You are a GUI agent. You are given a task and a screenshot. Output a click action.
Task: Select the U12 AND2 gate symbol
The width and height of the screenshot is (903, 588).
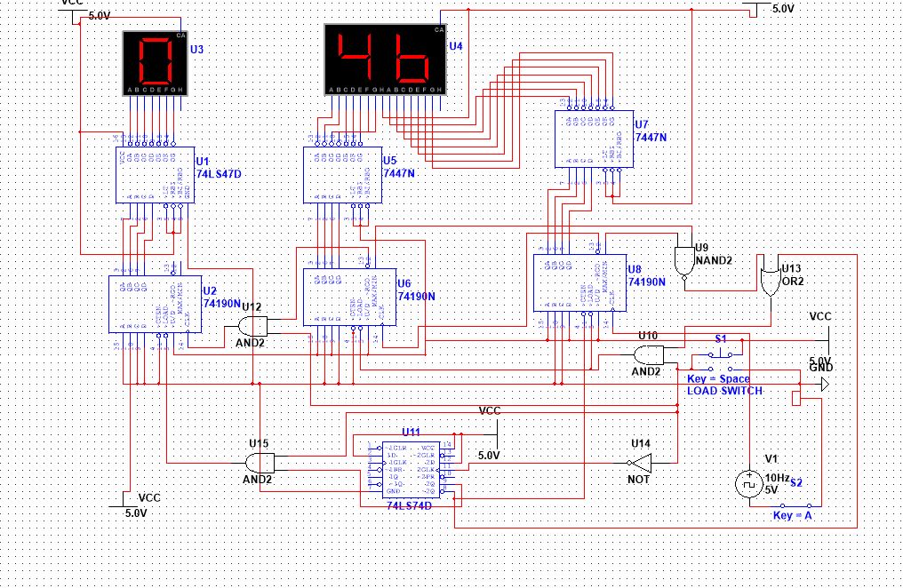(254, 326)
